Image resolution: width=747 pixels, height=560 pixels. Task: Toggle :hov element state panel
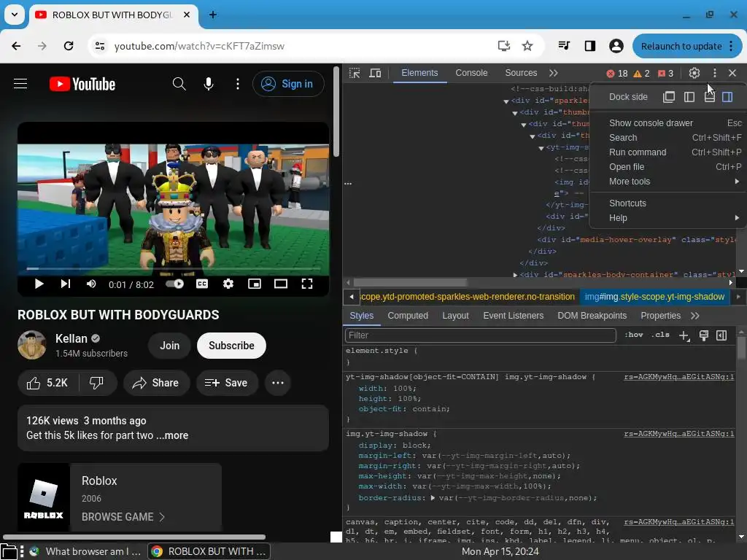tap(634, 335)
